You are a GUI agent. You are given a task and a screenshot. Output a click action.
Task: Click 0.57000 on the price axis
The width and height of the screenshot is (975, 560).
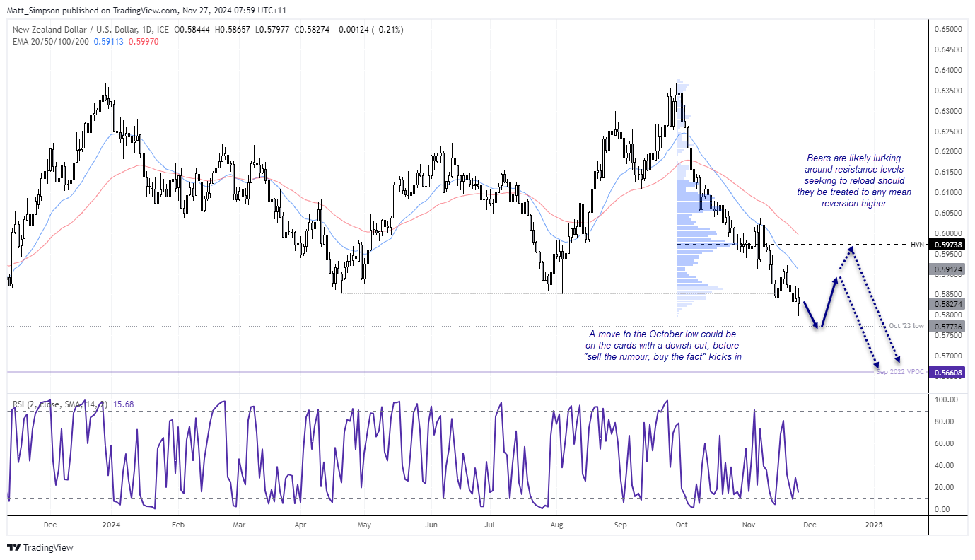947,356
